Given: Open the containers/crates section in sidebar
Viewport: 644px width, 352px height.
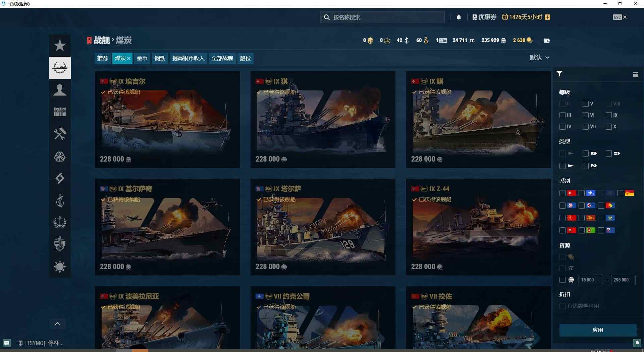Looking at the screenshot, I should point(60,112).
